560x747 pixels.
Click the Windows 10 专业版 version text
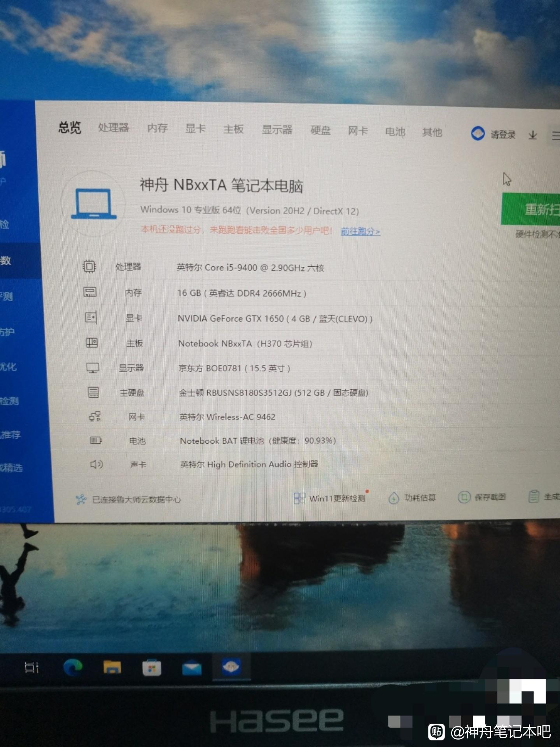[250, 210]
